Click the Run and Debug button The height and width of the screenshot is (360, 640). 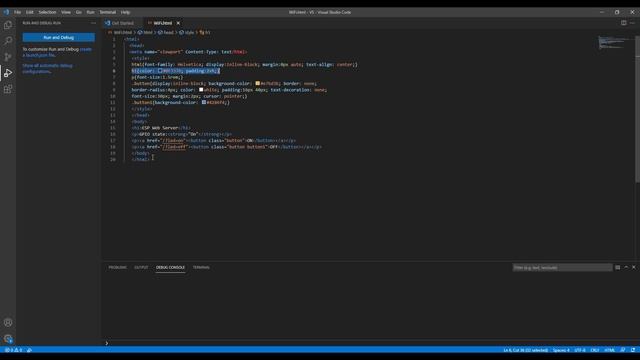pos(58,37)
